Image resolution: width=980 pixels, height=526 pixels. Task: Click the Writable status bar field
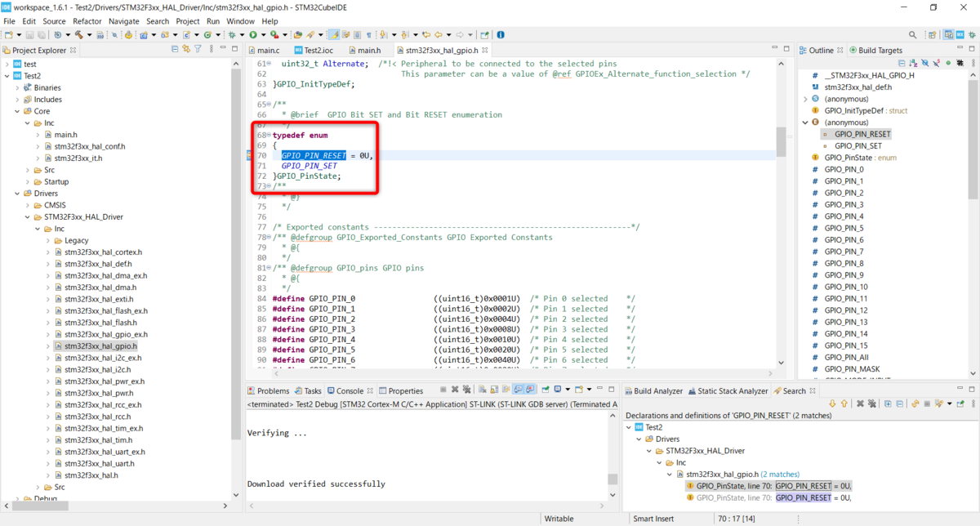click(x=559, y=519)
